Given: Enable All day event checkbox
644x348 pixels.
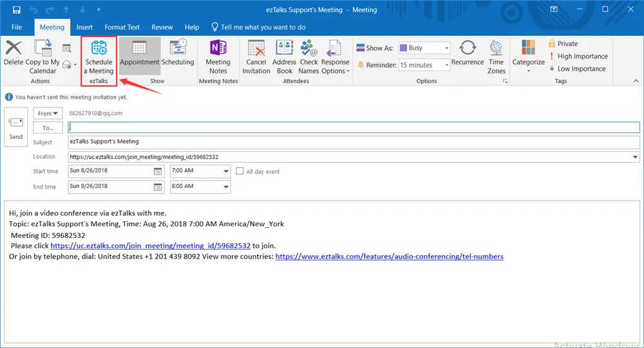Looking at the screenshot, I should 240,171.
